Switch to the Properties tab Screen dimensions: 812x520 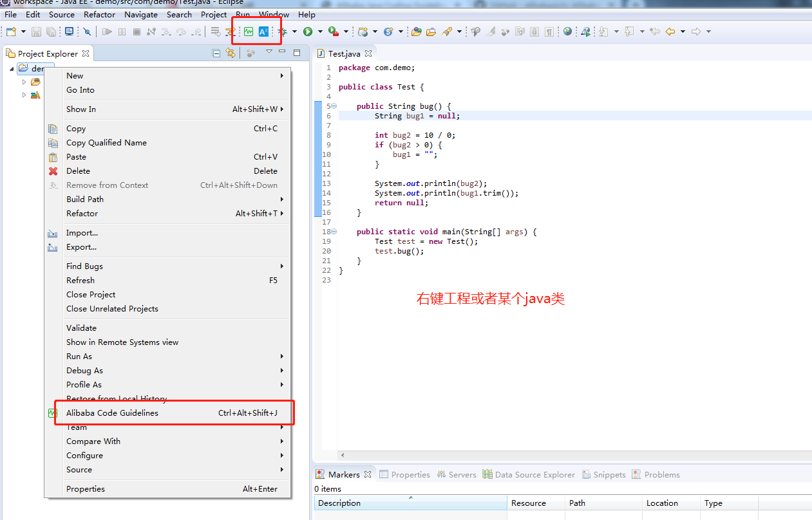(411, 474)
